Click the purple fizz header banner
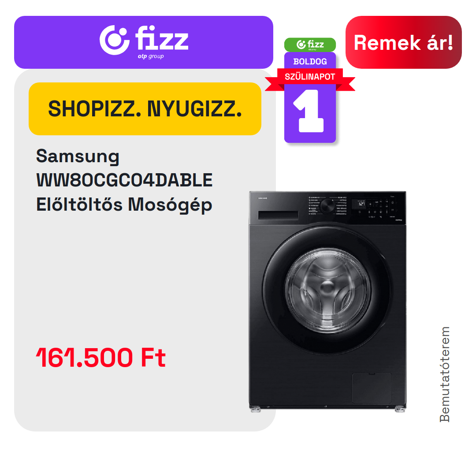 (x=144, y=42)
